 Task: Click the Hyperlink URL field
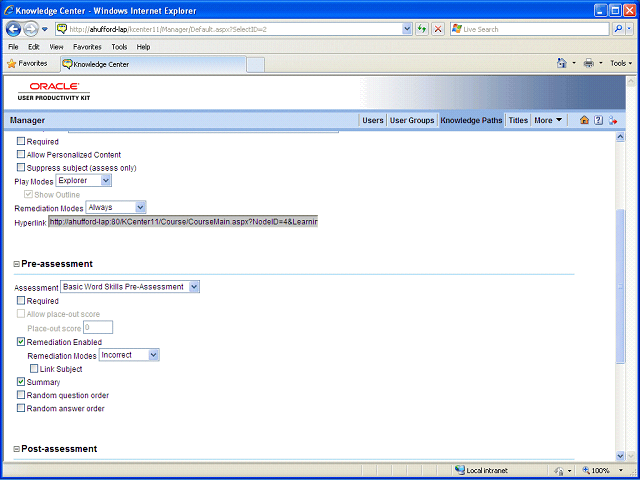click(x=183, y=222)
